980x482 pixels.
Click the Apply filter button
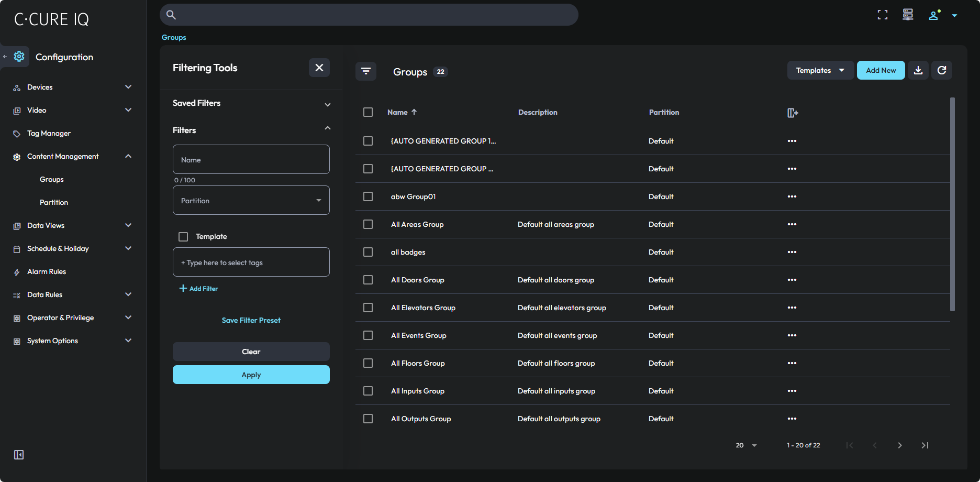tap(251, 375)
